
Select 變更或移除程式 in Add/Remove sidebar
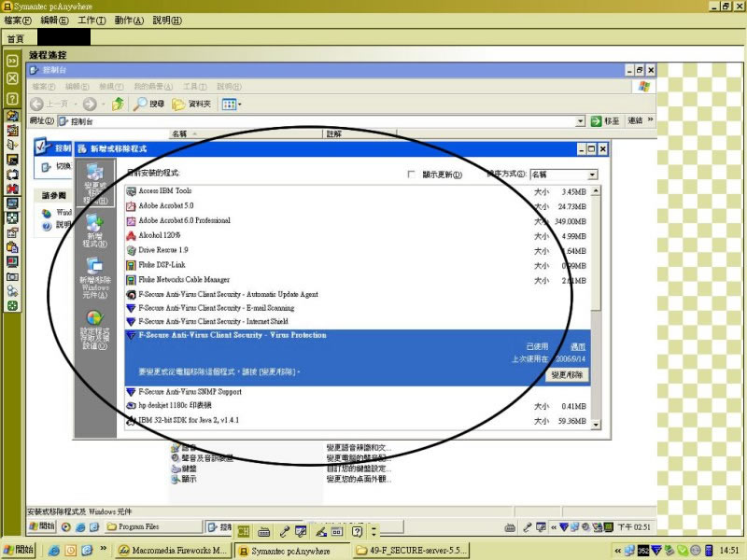coord(95,185)
